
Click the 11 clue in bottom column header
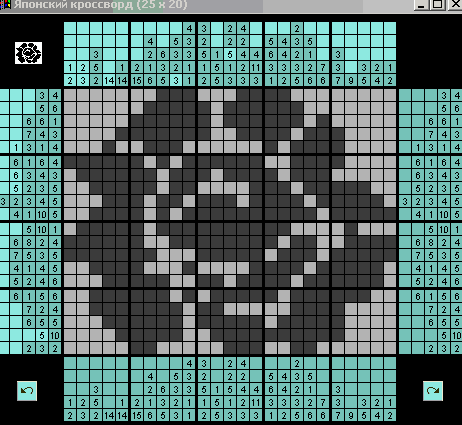256,403
